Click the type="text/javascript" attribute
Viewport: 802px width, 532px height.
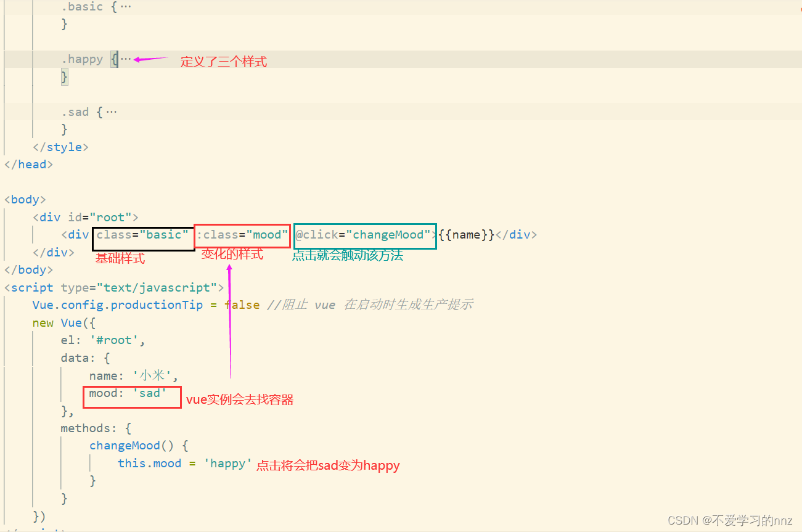[x=139, y=287]
